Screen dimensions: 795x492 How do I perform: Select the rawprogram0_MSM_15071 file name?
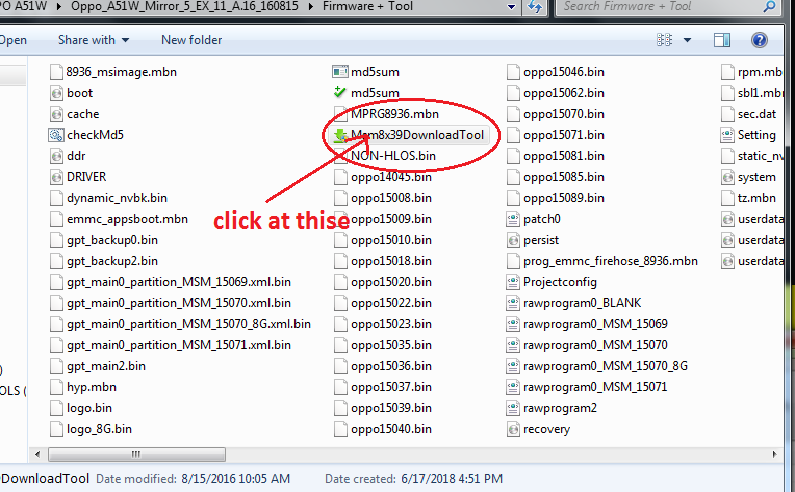tap(595, 387)
